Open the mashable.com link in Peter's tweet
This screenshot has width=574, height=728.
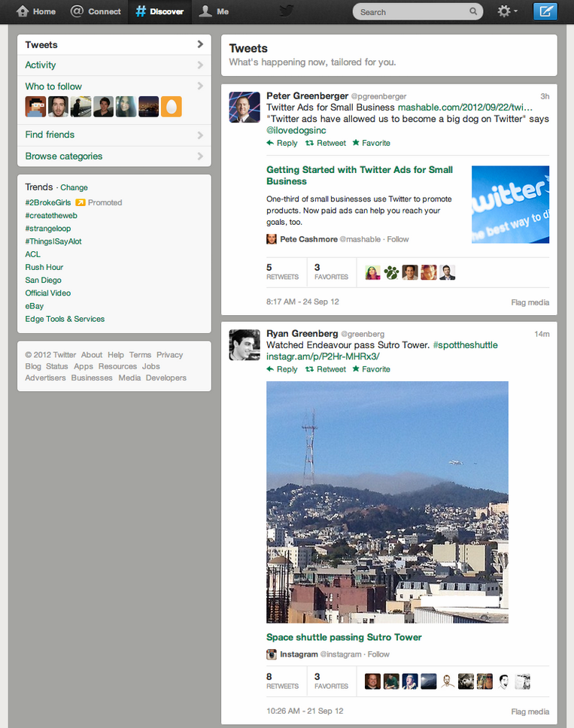[x=466, y=108]
